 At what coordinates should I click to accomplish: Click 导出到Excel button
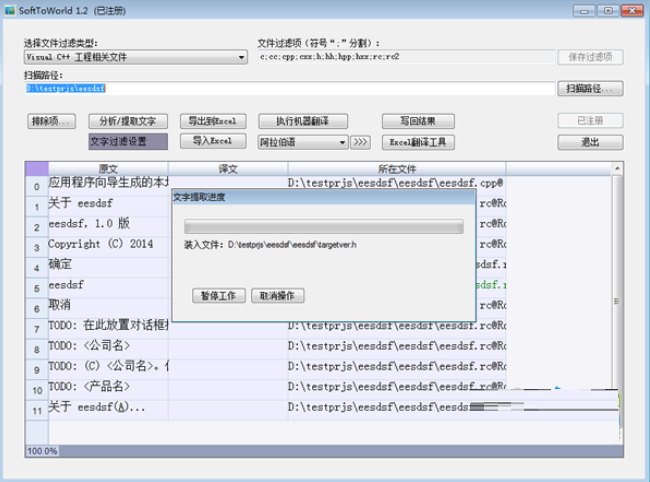coord(213,121)
